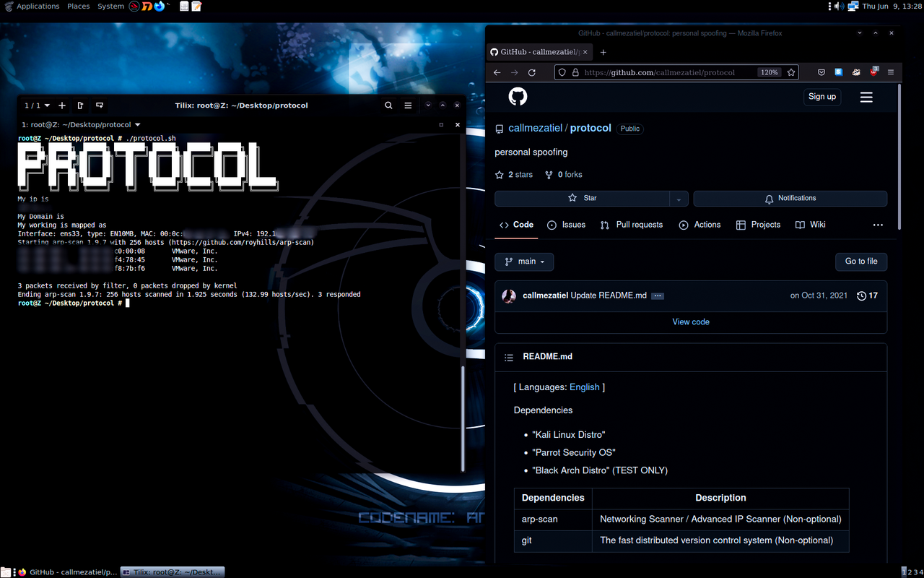Screen dimensions: 924x578
Task: Go forward in Firefox
Action: (514, 72)
